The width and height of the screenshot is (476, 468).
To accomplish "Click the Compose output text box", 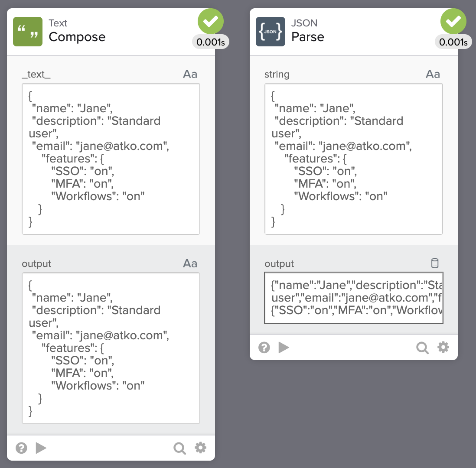I will click(x=111, y=348).
